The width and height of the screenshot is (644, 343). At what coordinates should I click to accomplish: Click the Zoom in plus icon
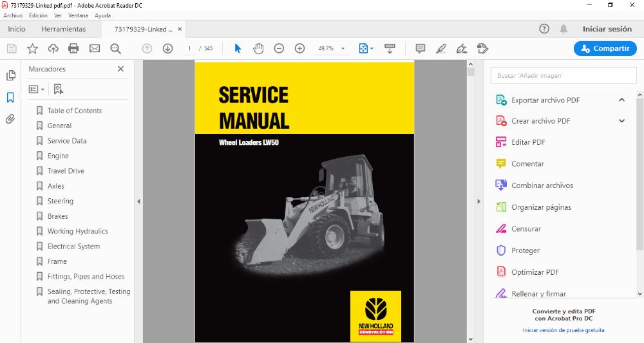[x=299, y=48]
